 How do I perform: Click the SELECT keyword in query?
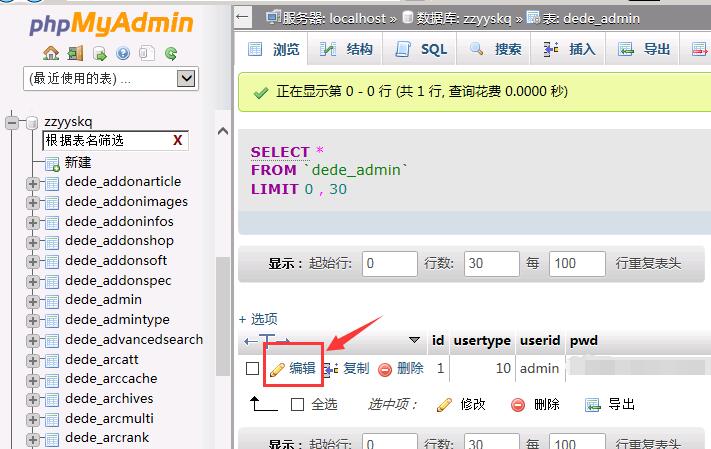coord(280,152)
